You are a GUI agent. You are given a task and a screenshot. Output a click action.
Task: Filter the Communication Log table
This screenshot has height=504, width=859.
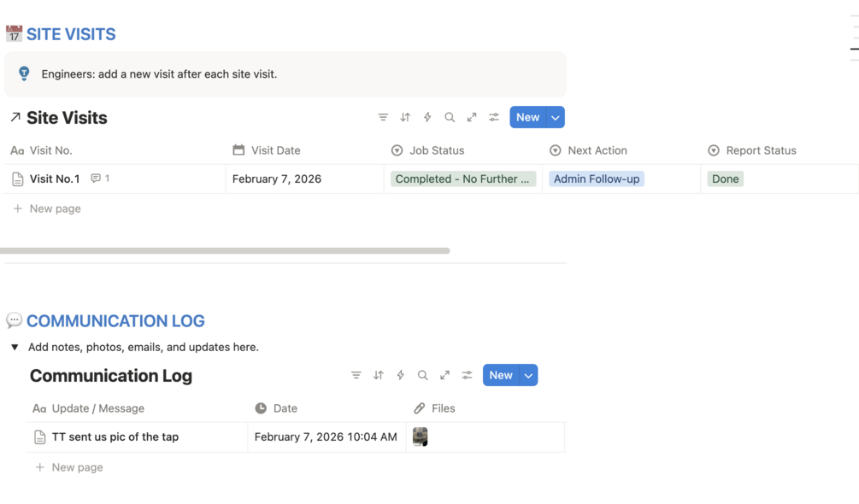click(356, 375)
